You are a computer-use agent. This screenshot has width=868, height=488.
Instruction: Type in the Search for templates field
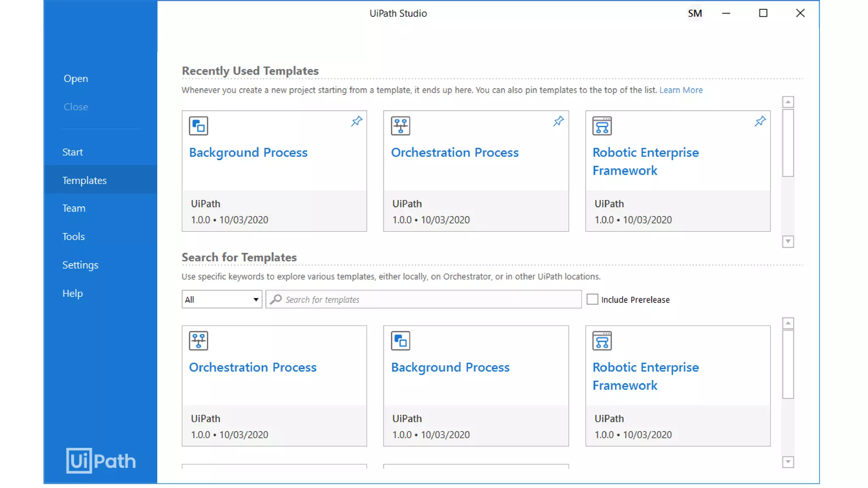[428, 299]
